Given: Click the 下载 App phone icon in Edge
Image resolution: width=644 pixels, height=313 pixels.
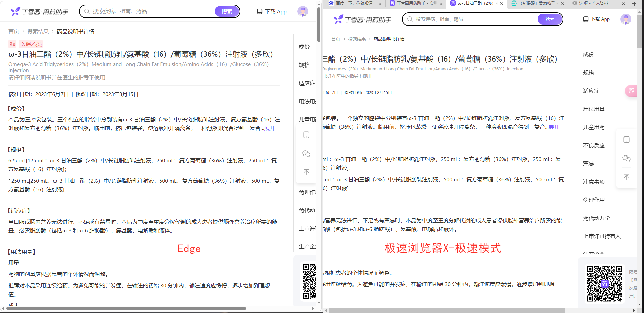Looking at the screenshot, I should pos(260,12).
